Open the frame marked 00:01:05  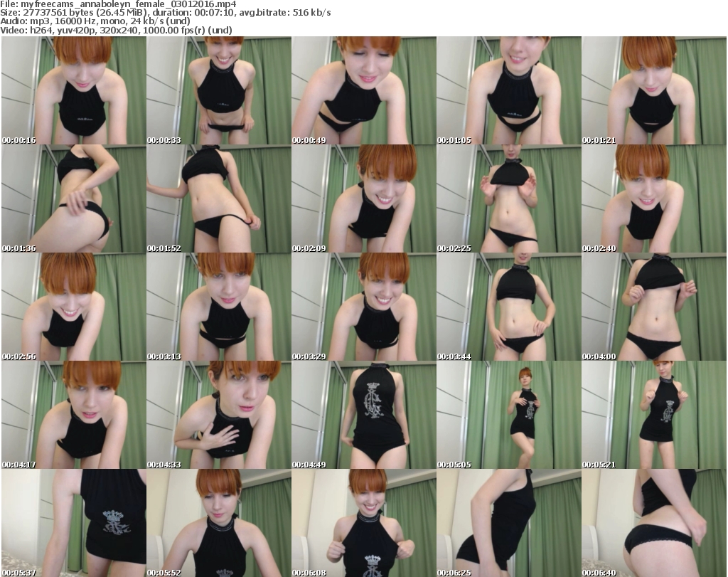coord(509,90)
